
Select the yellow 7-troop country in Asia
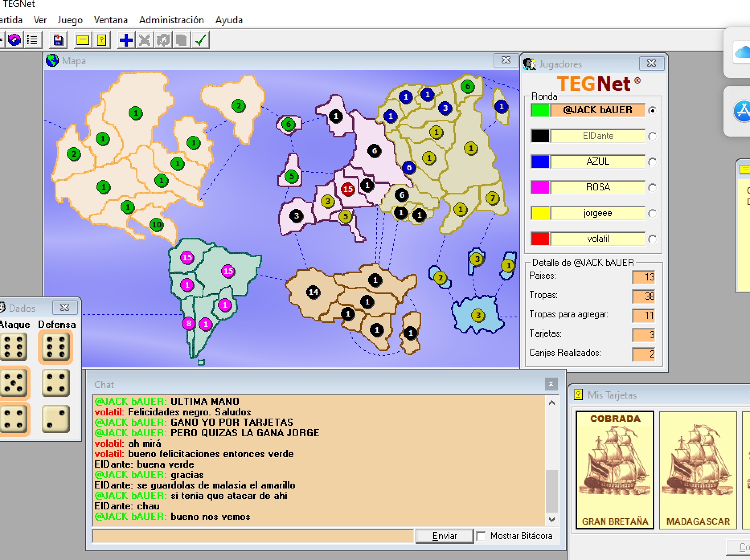(492, 198)
